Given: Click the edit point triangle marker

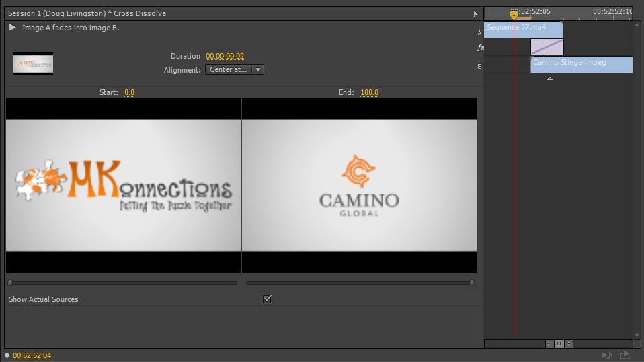Looking at the screenshot, I should click(x=549, y=79).
